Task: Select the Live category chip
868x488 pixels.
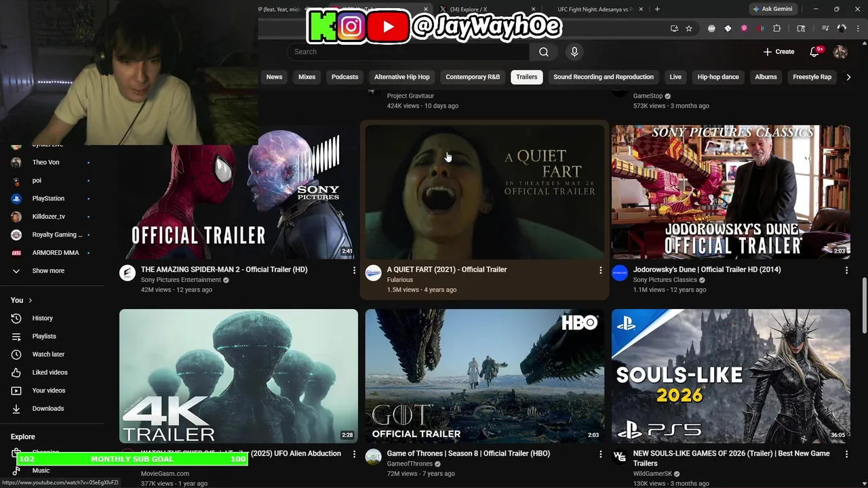Action: point(675,77)
